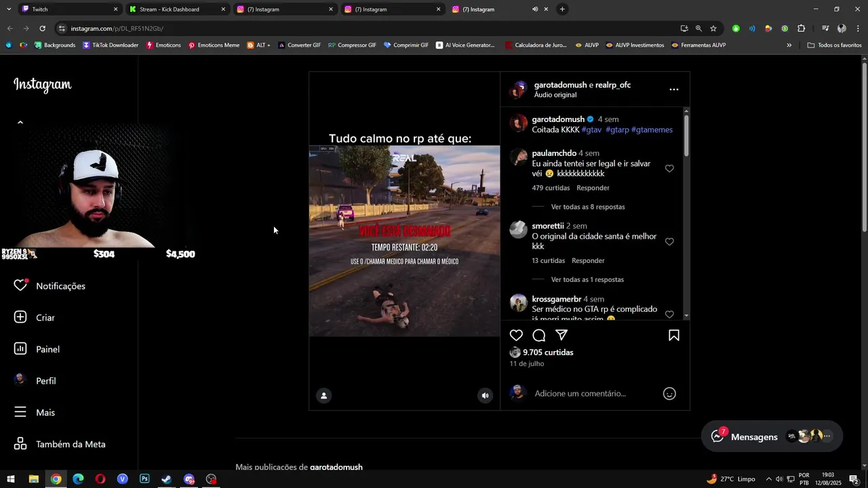Reload the page
The height and width of the screenshot is (488, 868).
[42, 28]
